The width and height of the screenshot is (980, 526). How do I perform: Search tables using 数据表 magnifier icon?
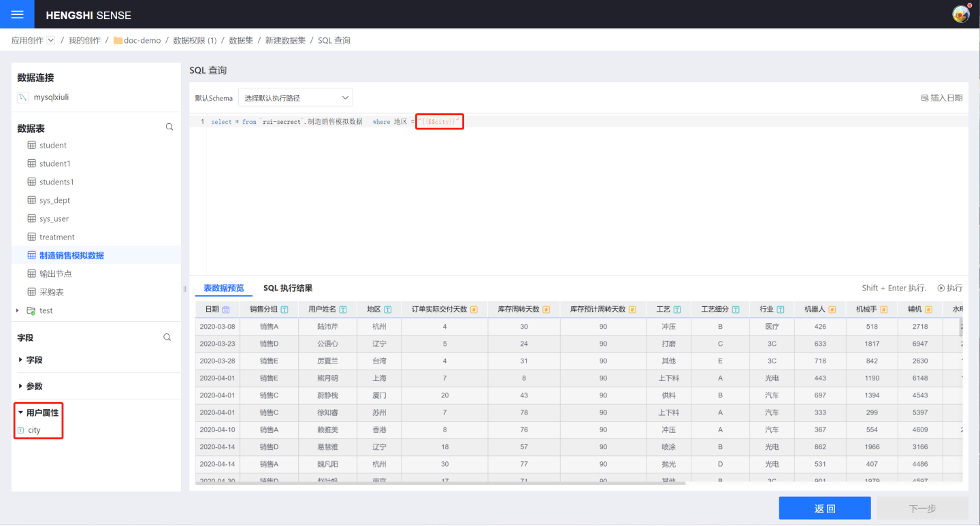pyautogui.click(x=169, y=127)
